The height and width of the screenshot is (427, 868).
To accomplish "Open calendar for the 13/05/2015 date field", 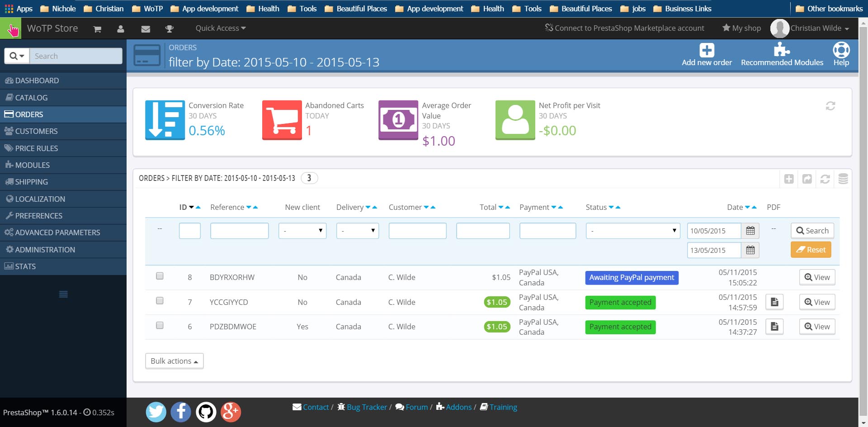I will [x=750, y=250].
